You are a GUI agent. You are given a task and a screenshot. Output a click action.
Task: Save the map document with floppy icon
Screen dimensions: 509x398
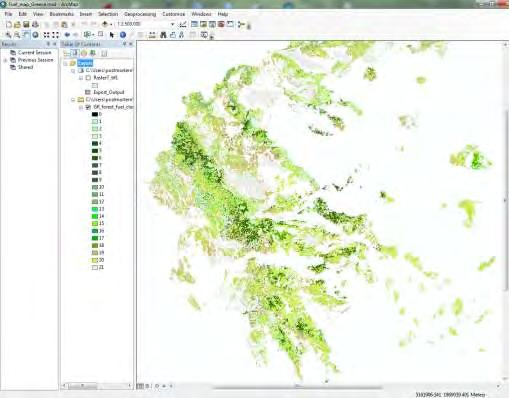pyautogui.click(x=26, y=24)
